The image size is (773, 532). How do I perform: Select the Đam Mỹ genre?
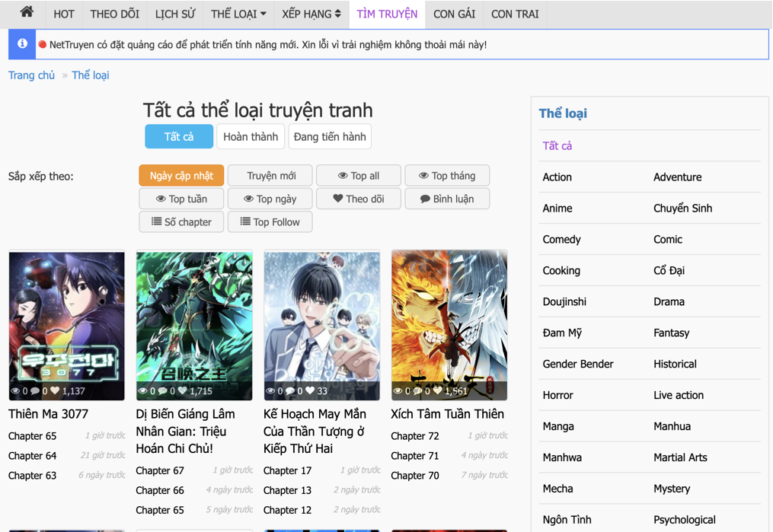562,333
